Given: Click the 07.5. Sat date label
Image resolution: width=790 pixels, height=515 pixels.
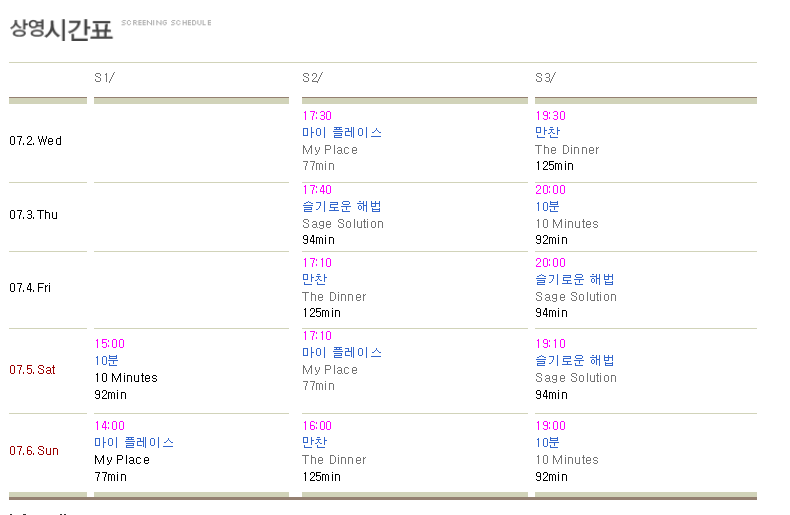Looking at the screenshot, I should pos(32,370).
